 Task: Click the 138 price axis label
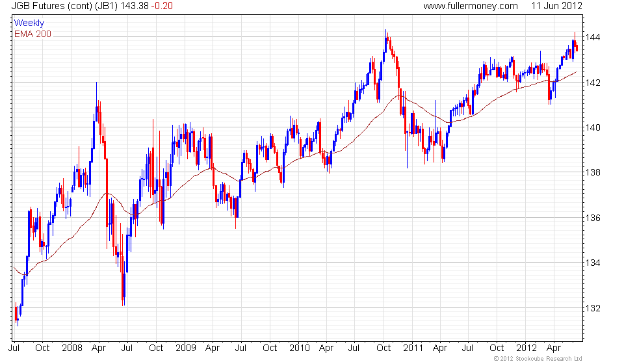point(592,173)
